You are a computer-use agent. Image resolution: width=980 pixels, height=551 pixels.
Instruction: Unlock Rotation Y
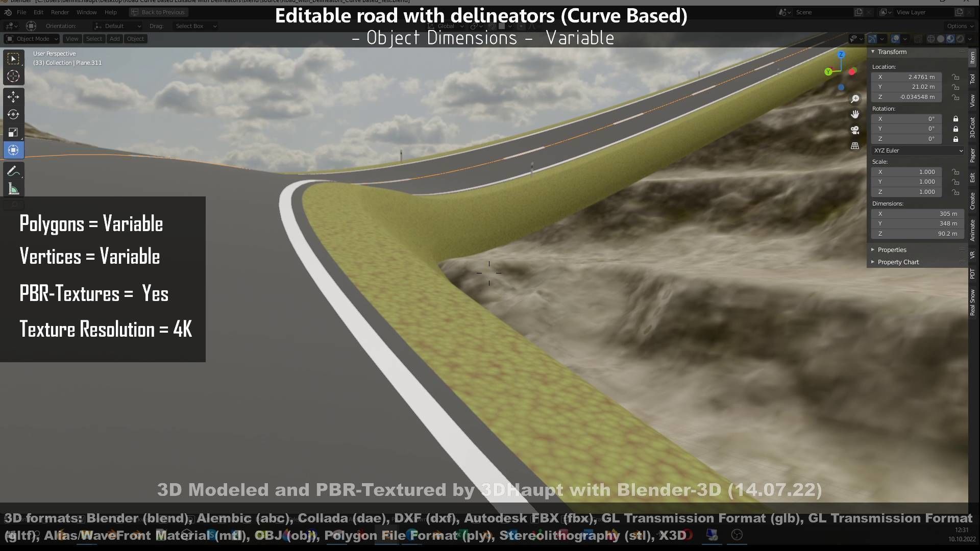pos(955,129)
